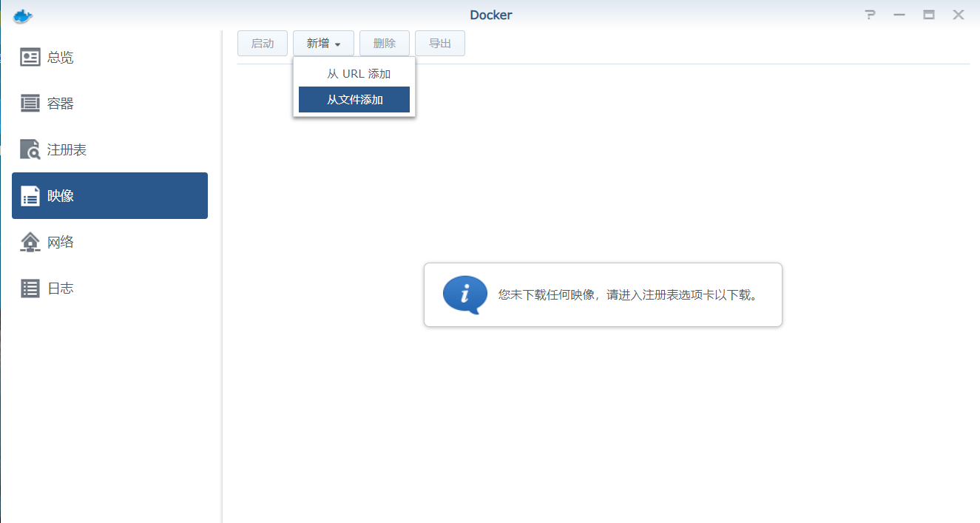
Task: Click the no-images-downloaded notice panel
Action: (x=603, y=294)
